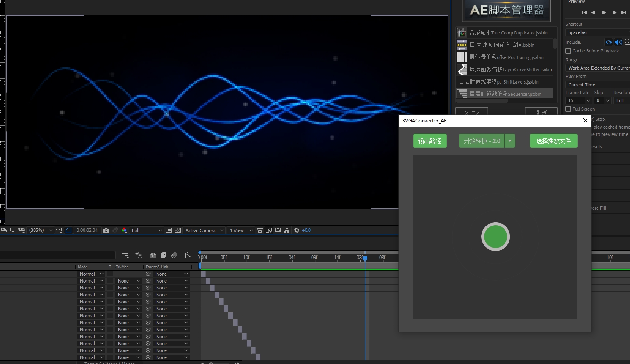
Task: Click the play button in Preview
Action: (x=604, y=12)
